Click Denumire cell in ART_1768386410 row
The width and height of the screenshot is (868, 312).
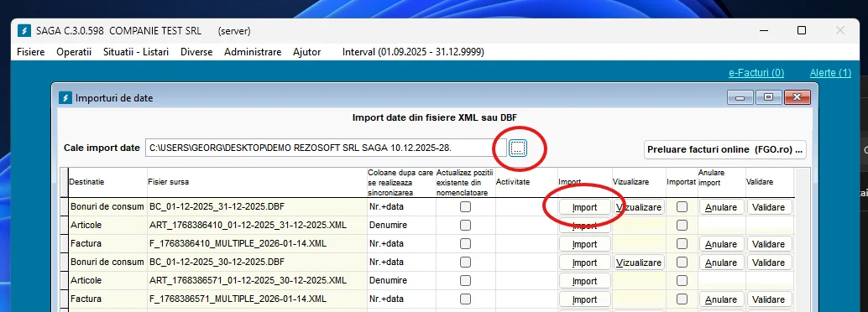point(401,225)
